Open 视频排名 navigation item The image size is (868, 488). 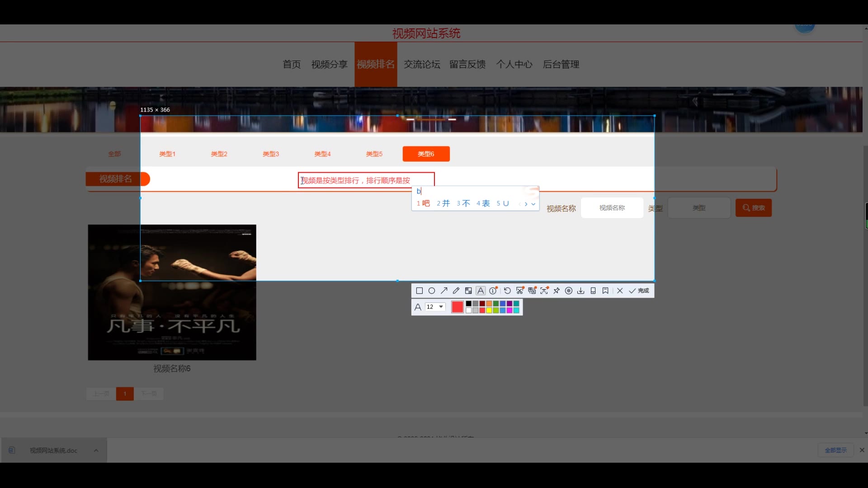point(376,64)
